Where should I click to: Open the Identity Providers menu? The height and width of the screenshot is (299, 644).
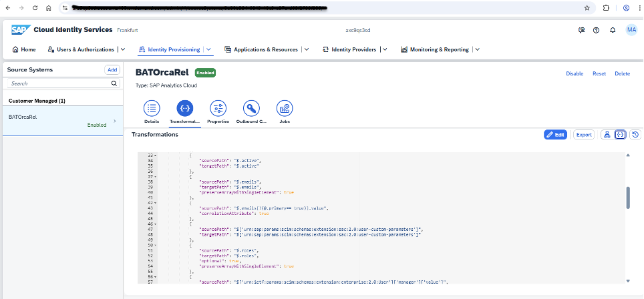click(x=349, y=49)
